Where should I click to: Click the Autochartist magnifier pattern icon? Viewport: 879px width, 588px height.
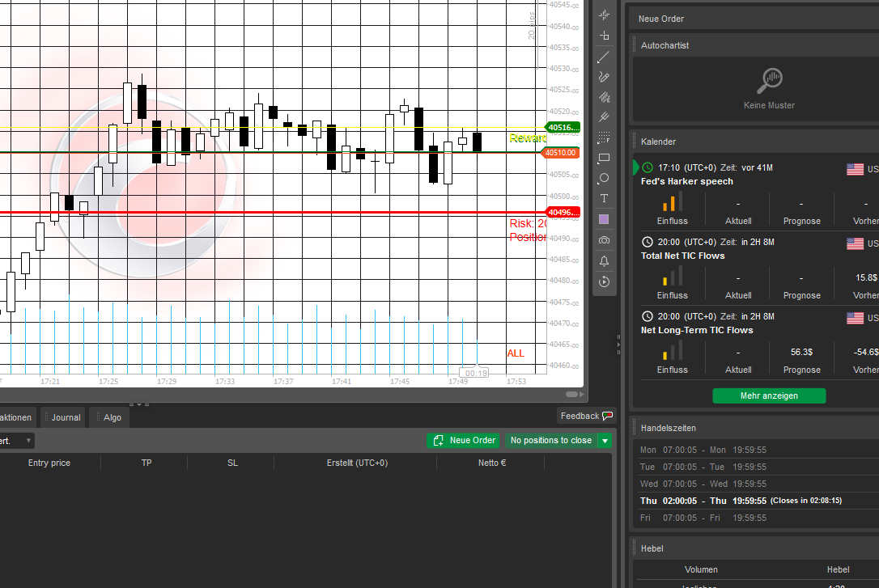(770, 81)
